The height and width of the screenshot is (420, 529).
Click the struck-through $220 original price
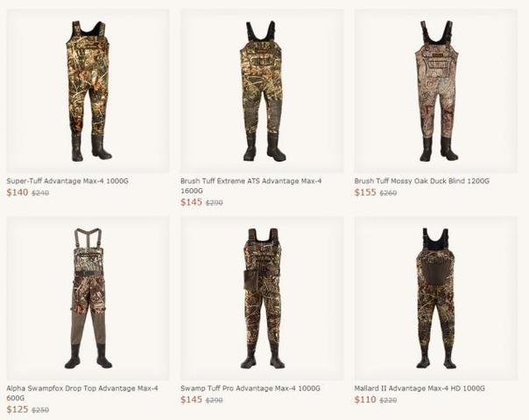click(388, 401)
